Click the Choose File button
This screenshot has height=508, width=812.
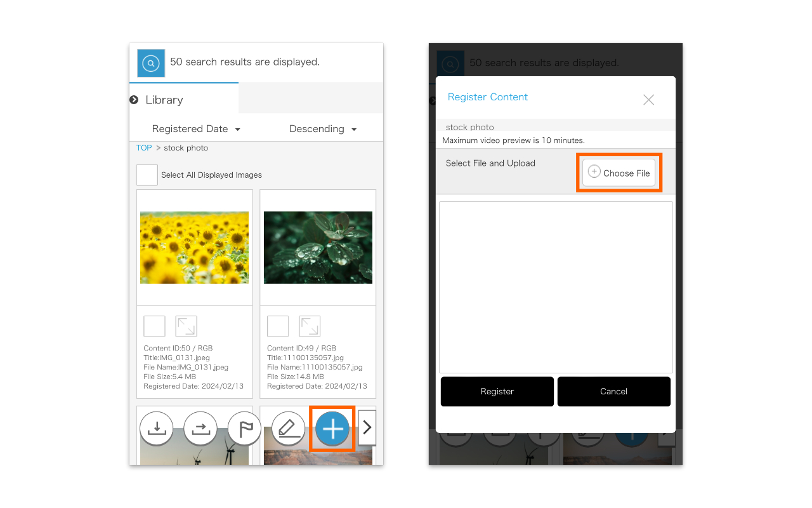click(x=619, y=173)
